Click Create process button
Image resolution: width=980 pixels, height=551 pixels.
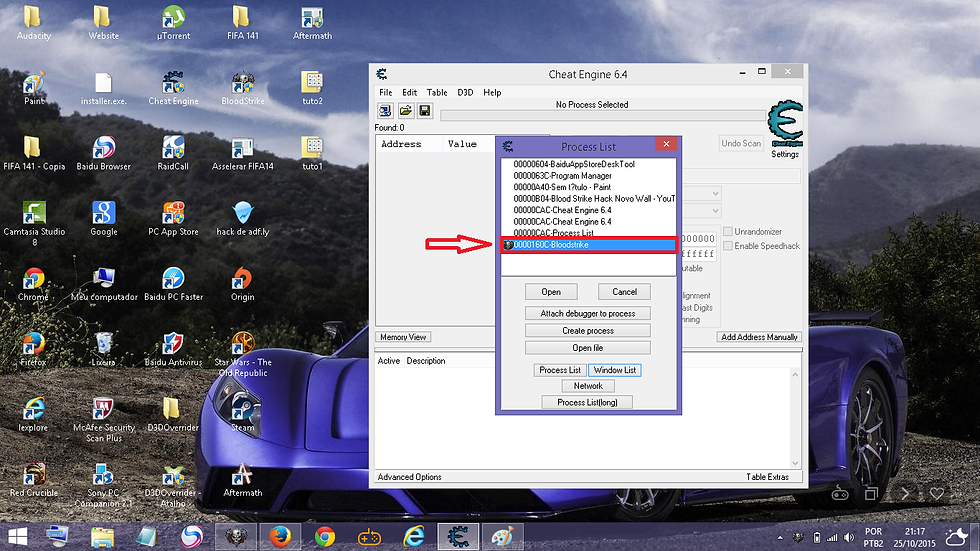[588, 330]
